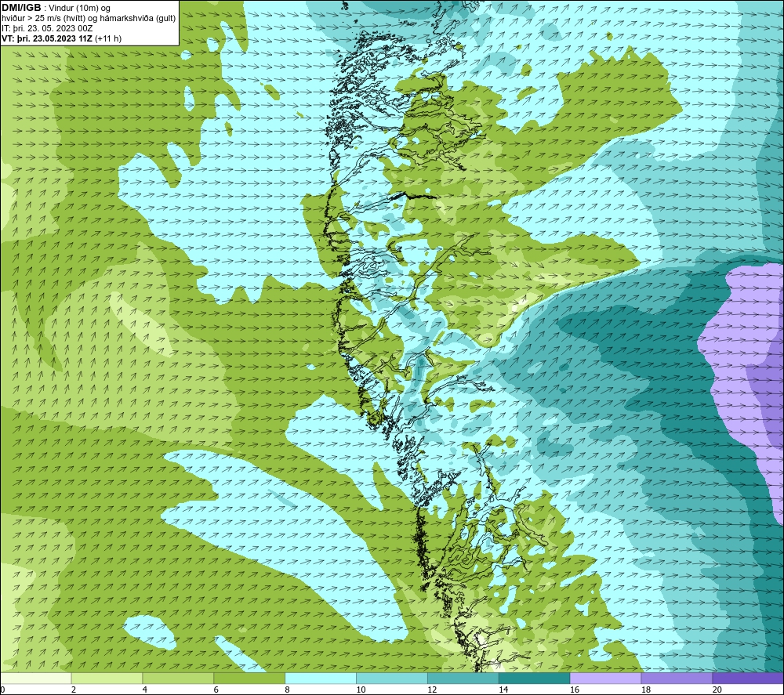Click the legend value label '8'
784x695 pixels.
point(287,690)
